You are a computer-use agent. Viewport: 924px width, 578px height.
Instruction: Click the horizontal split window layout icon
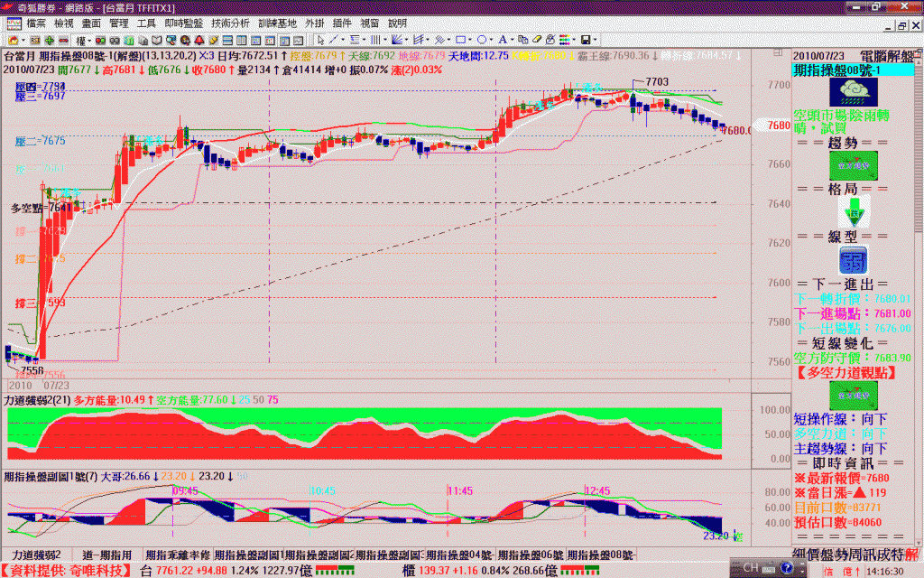tap(227, 40)
